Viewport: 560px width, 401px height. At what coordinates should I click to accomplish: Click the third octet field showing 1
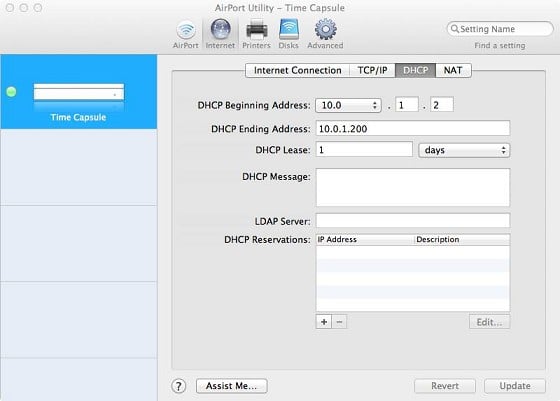point(407,105)
